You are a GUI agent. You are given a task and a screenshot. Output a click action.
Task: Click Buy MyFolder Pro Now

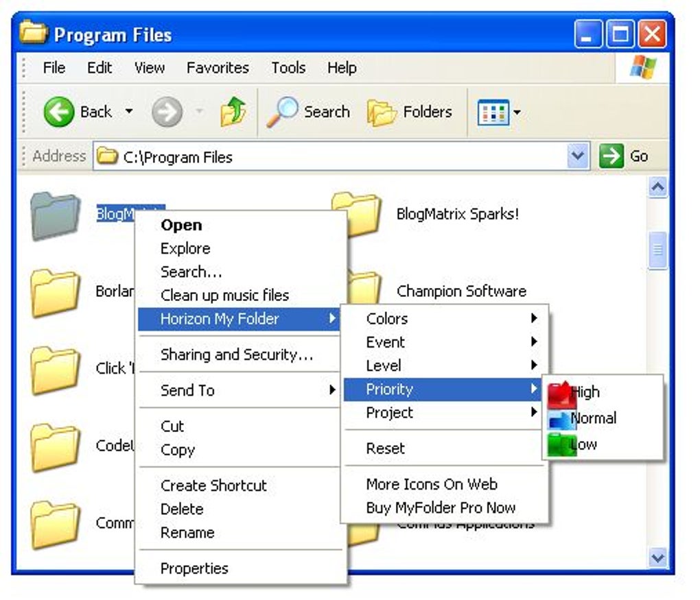[445, 507]
